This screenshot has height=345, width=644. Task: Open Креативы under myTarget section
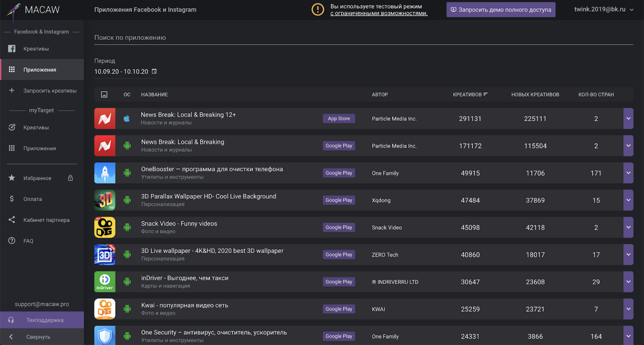tap(42, 127)
